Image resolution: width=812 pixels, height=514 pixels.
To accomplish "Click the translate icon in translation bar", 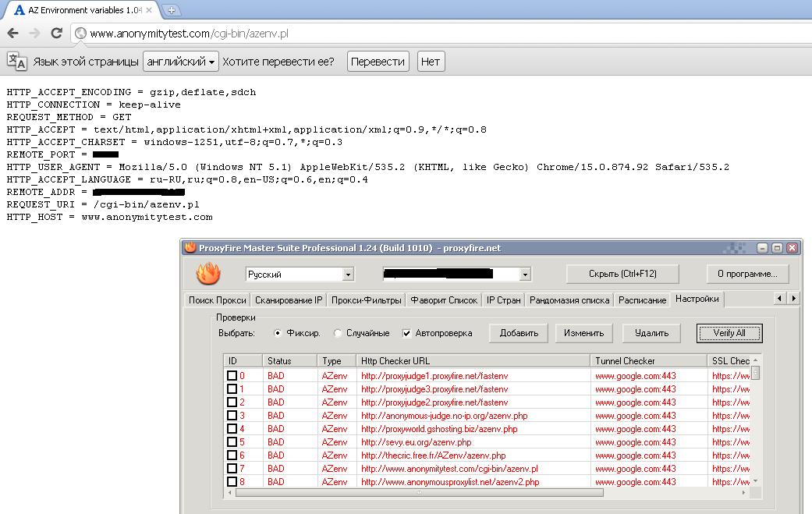I will click(x=16, y=61).
